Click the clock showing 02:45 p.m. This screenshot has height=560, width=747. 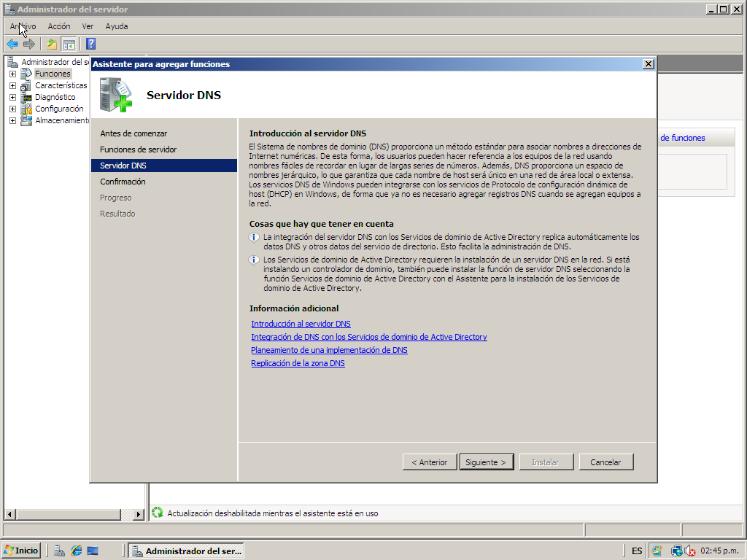(720, 551)
